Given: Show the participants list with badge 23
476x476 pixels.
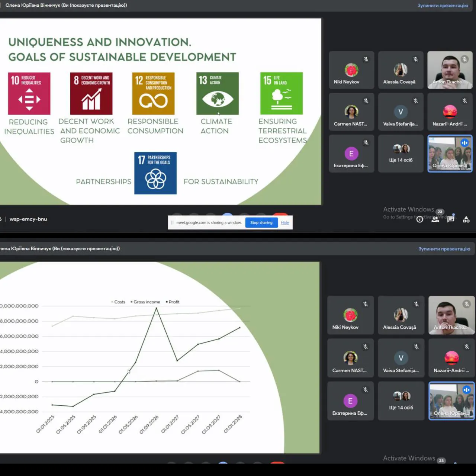Looking at the screenshot, I should [435, 219].
